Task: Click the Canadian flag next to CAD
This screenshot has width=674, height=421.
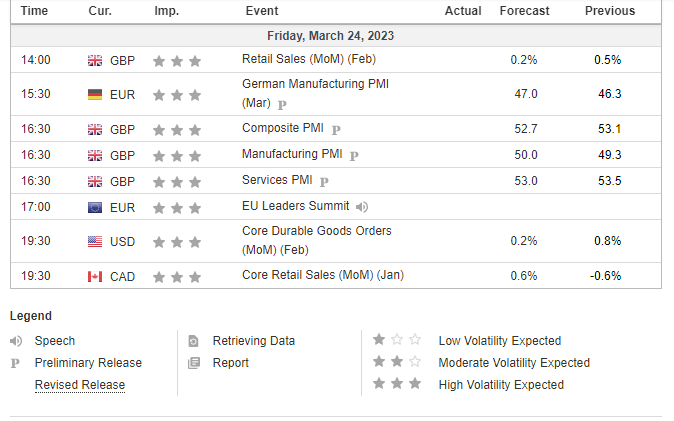Action: 95,277
